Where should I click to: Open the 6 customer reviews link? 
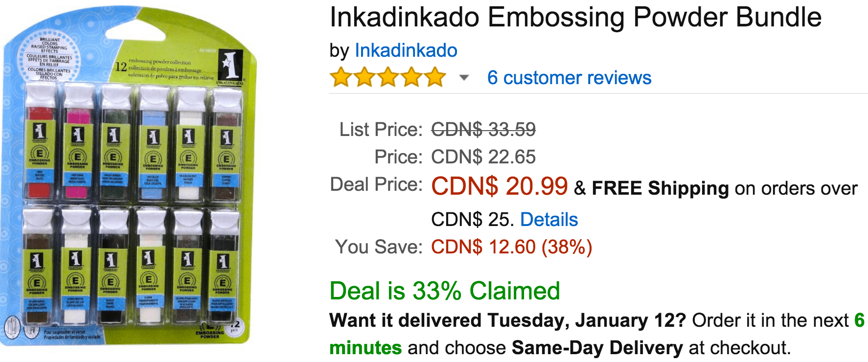click(569, 78)
